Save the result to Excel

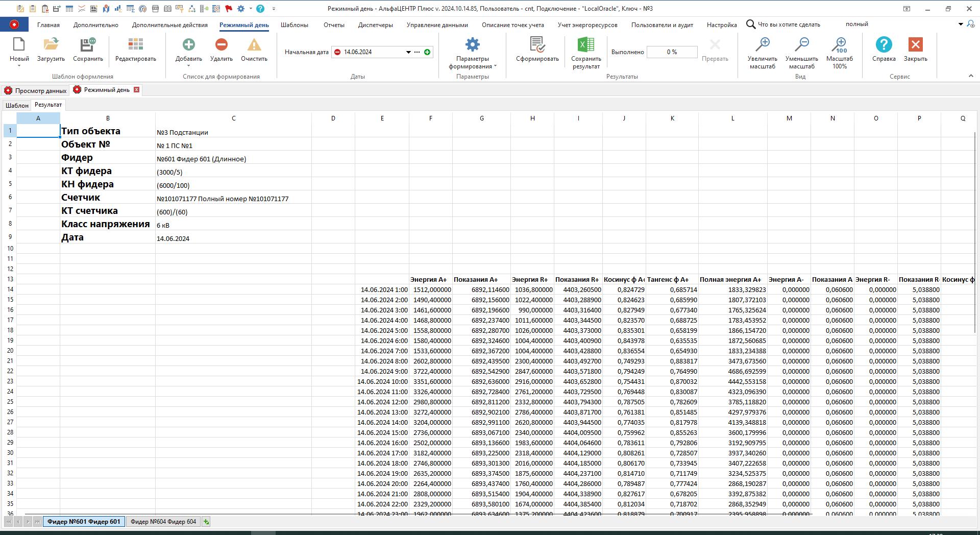586,45
